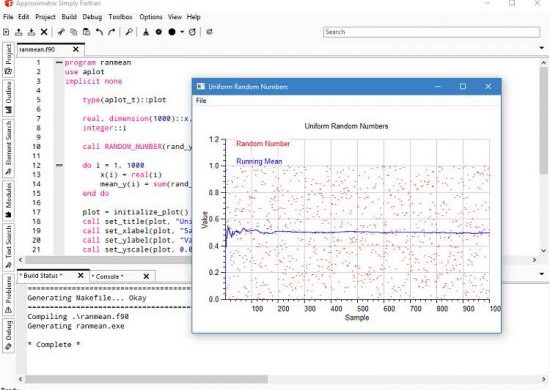
Task: Click inside the Search input field
Action: click(x=431, y=32)
